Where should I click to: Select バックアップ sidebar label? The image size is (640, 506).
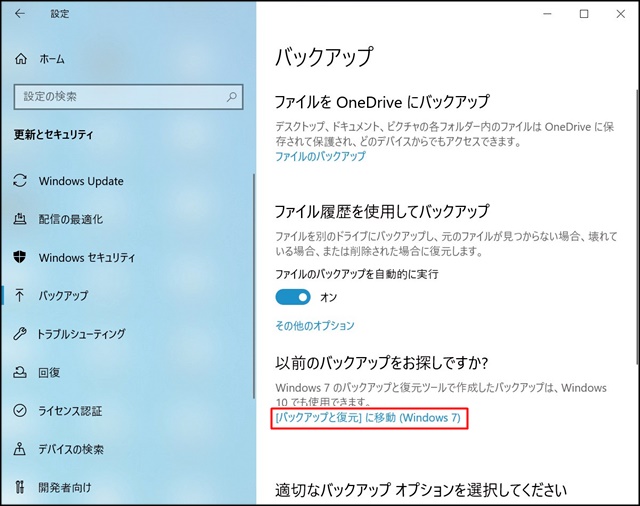tap(63, 295)
